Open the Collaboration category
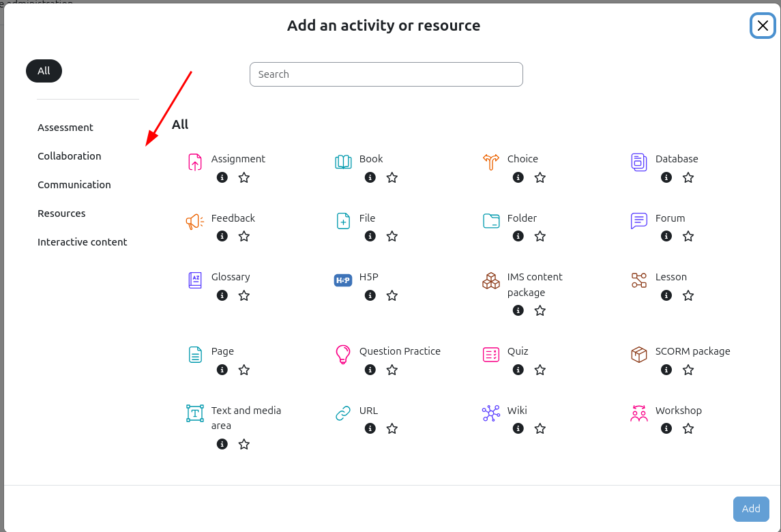Viewport: 781px width, 532px height. pos(70,156)
